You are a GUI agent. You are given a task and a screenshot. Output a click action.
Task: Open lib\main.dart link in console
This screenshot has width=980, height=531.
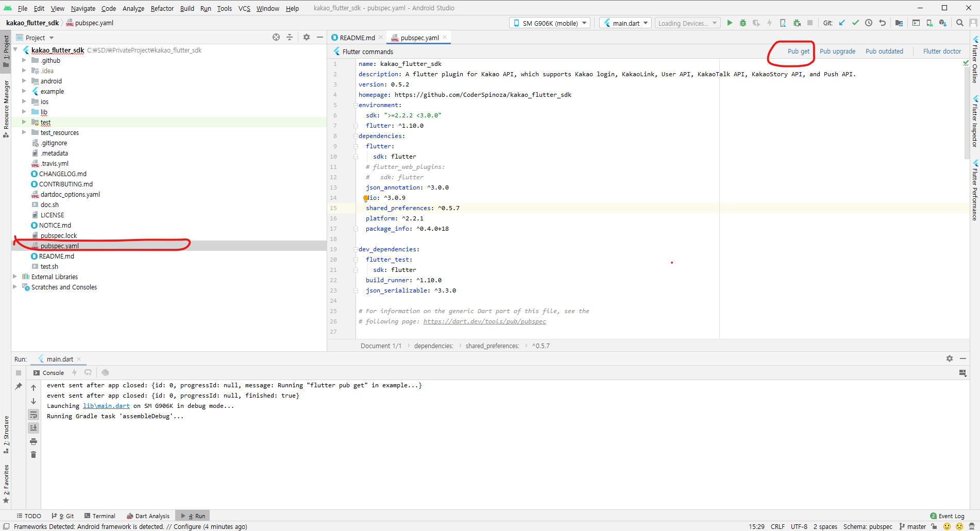[106, 406]
